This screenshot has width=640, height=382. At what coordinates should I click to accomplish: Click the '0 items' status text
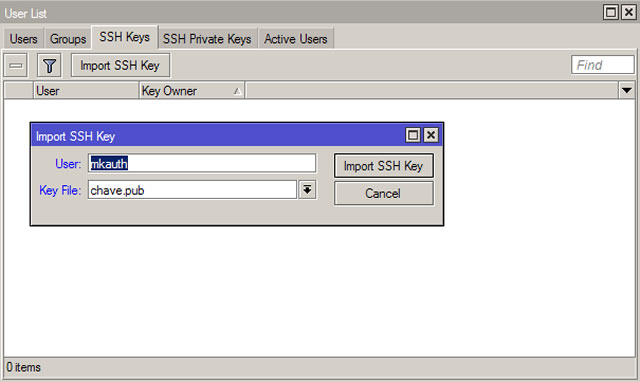coord(23,367)
